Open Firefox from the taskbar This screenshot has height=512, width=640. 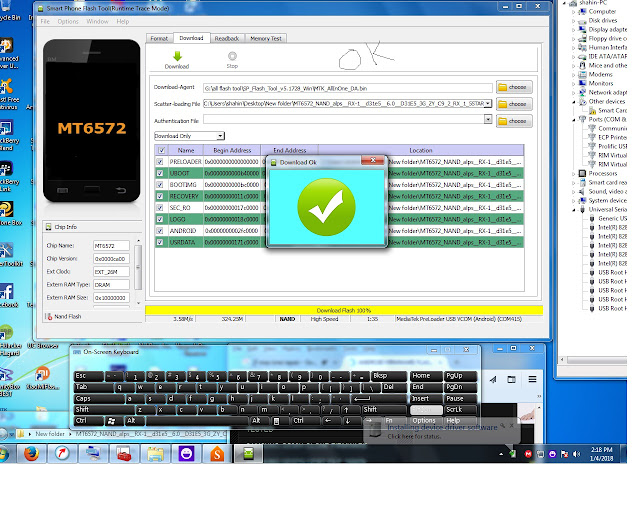(31, 454)
